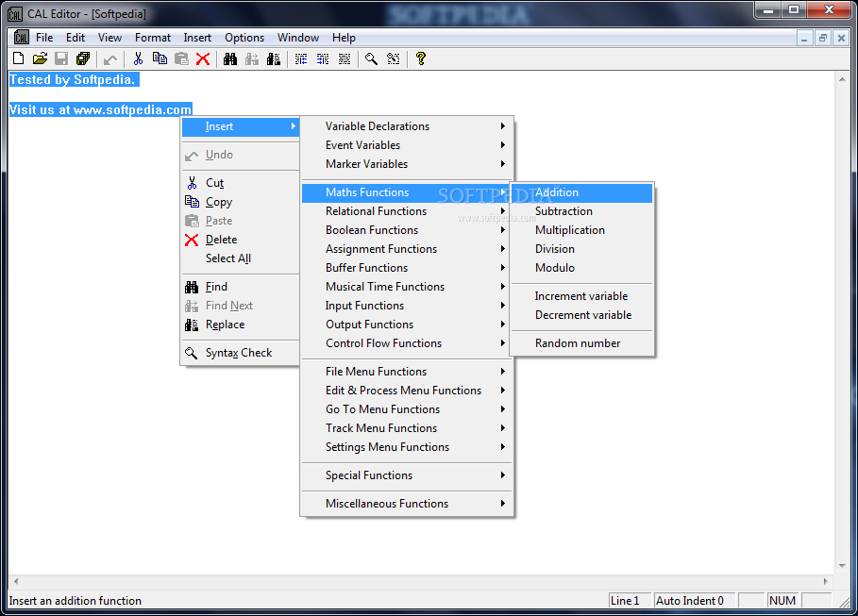Choose Select All in the context menu

[x=240, y=258]
